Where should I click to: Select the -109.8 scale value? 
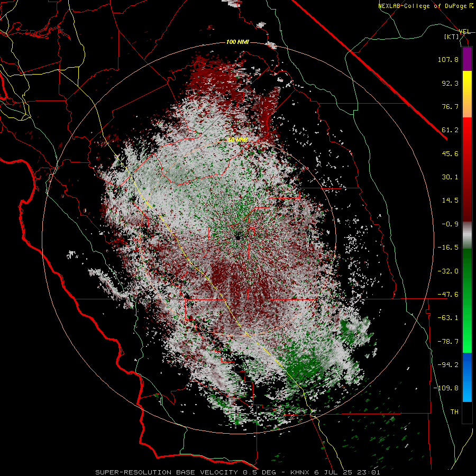[446, 388]
